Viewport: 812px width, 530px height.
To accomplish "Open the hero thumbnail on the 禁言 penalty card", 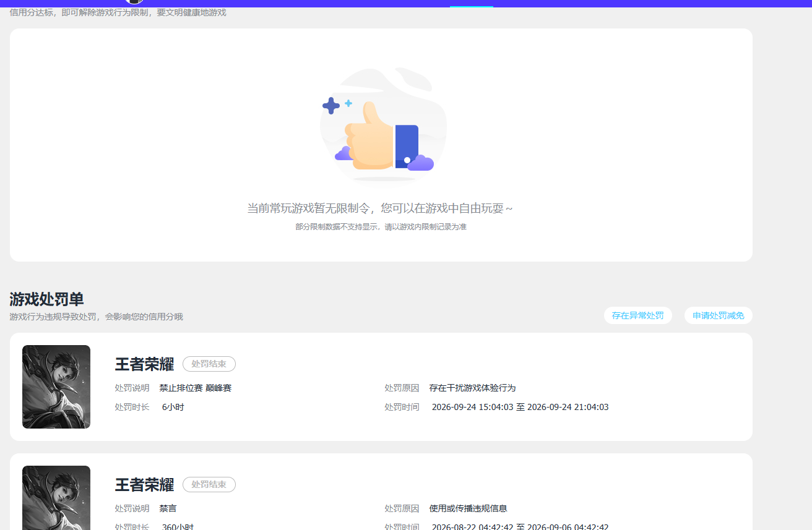I will coord(56,498).
